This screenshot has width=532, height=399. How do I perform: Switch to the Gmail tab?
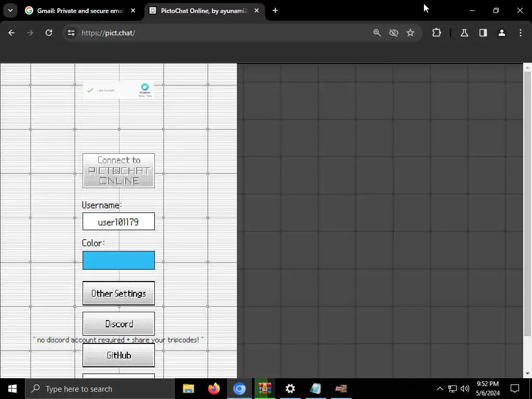tap(79, 10)
